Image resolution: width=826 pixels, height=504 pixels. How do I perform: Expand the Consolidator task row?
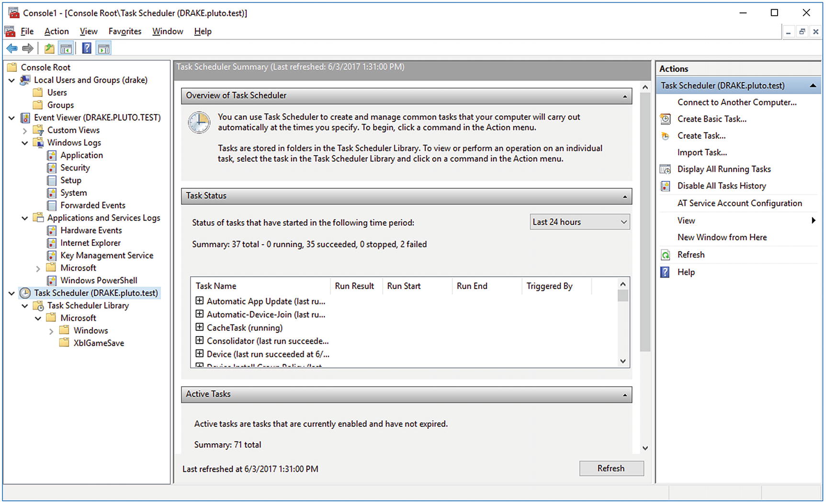pyautogui.click(x=200, y=340)
